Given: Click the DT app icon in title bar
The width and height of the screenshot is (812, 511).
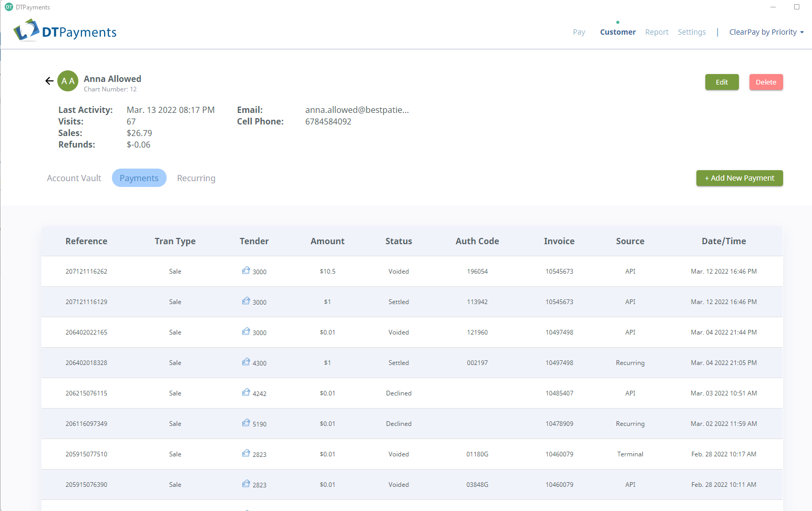Looking at the screenshot, I should 9,7.
